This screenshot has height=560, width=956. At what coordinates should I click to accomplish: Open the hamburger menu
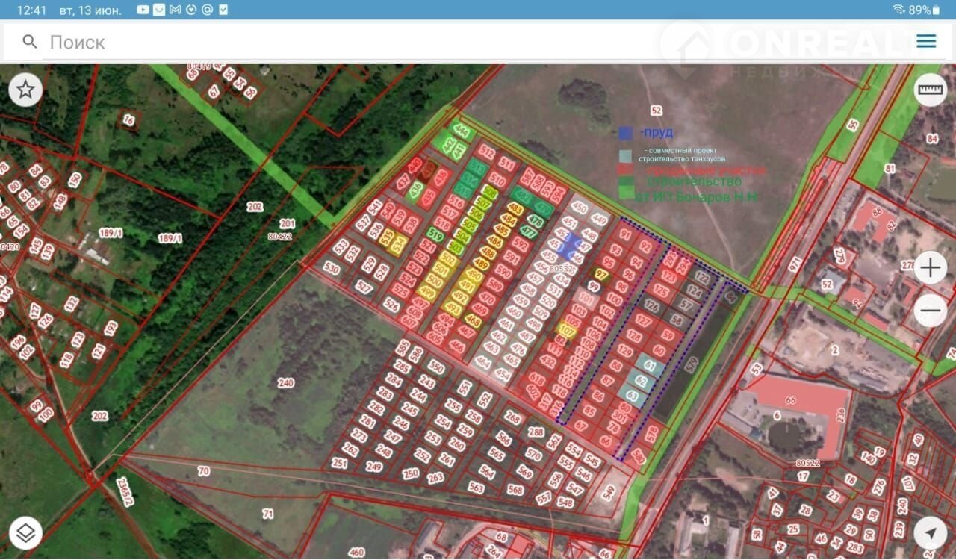[x=926, y=41]
